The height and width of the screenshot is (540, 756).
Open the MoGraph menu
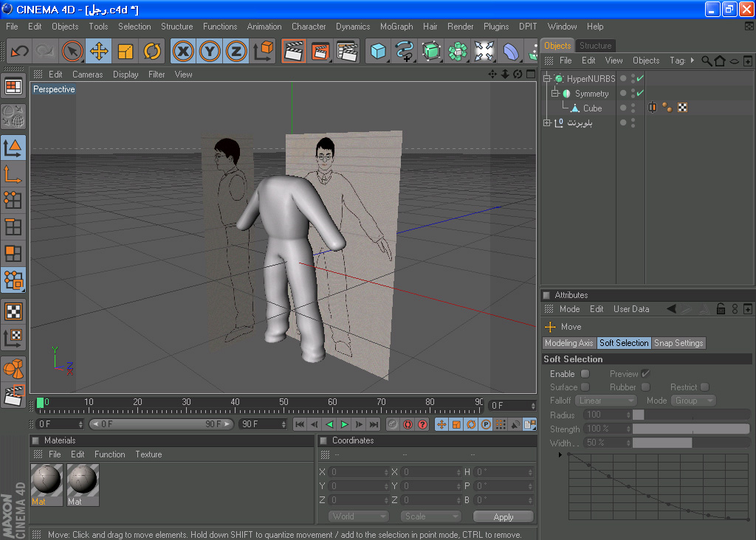click(x=396, y=27)
